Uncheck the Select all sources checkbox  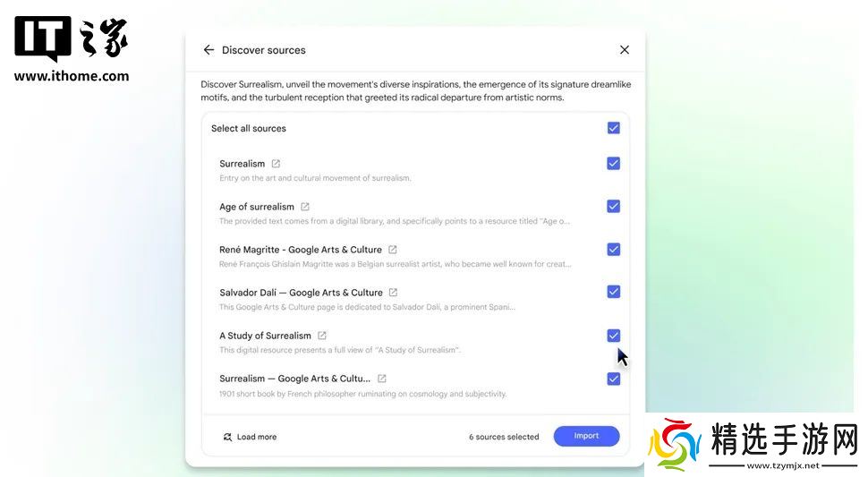point(613,128)
